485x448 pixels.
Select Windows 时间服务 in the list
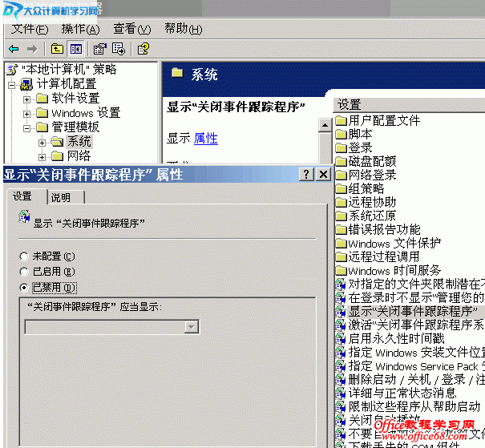(x=394, y=270)
